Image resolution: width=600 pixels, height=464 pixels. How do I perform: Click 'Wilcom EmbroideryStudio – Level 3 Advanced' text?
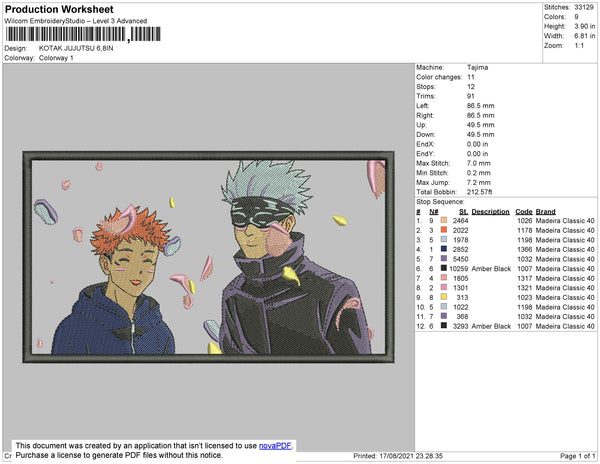[x=76, y=21]
